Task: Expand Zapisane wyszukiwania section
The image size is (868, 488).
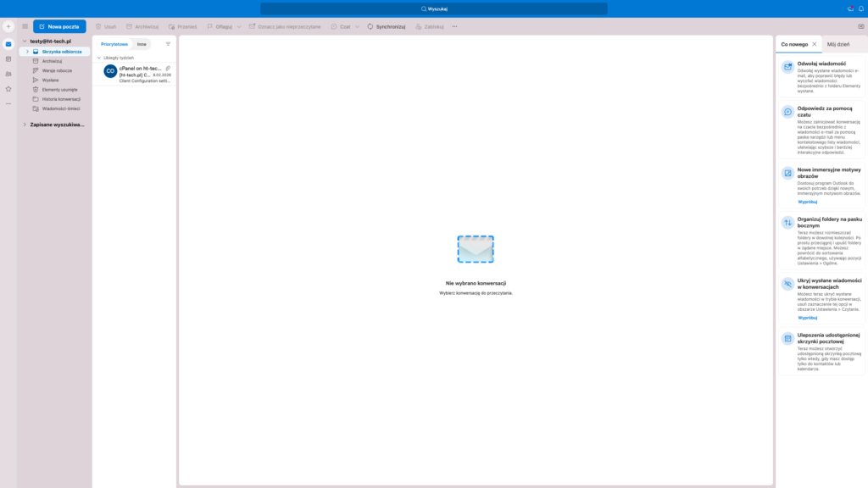Action: click(25, 125)
